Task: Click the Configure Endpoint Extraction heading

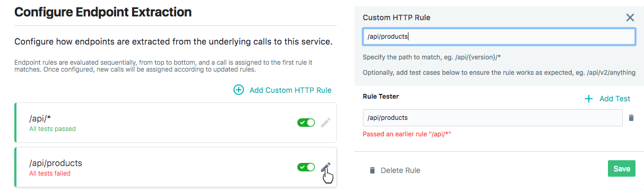Action: pos(103,12)
